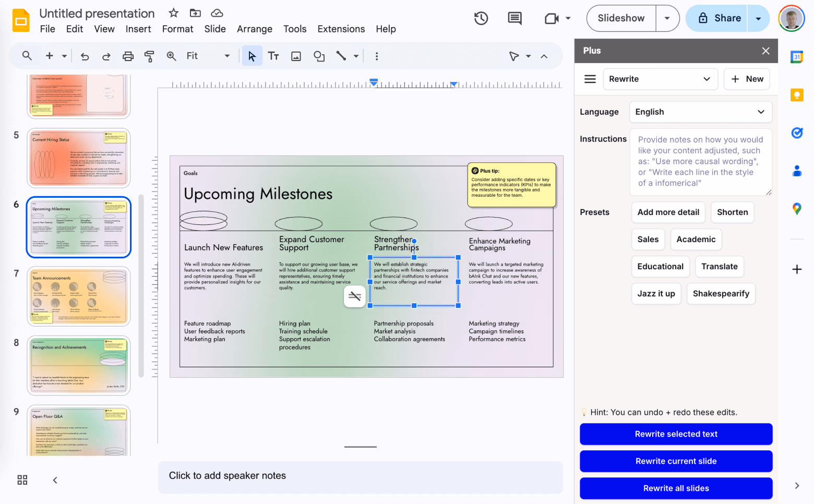Click the camera meeting icon
Viewport: 814px width, 504px height.
[552, 19]
